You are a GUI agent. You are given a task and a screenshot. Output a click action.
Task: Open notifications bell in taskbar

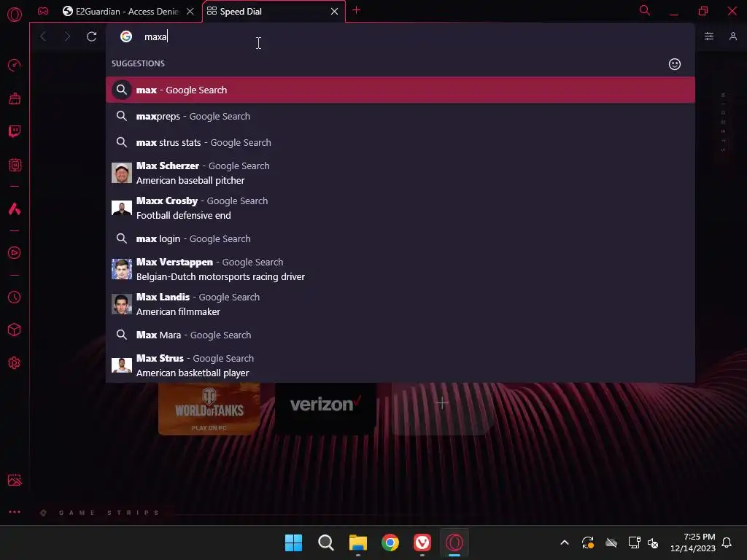click(x=727, y=542)
